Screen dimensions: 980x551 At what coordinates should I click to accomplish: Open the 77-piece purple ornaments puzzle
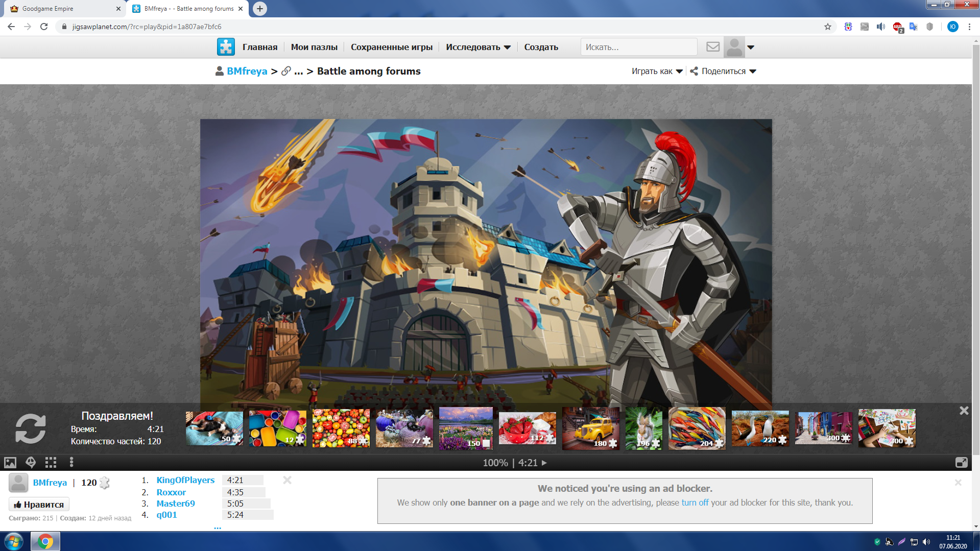(x=404, y=428)
